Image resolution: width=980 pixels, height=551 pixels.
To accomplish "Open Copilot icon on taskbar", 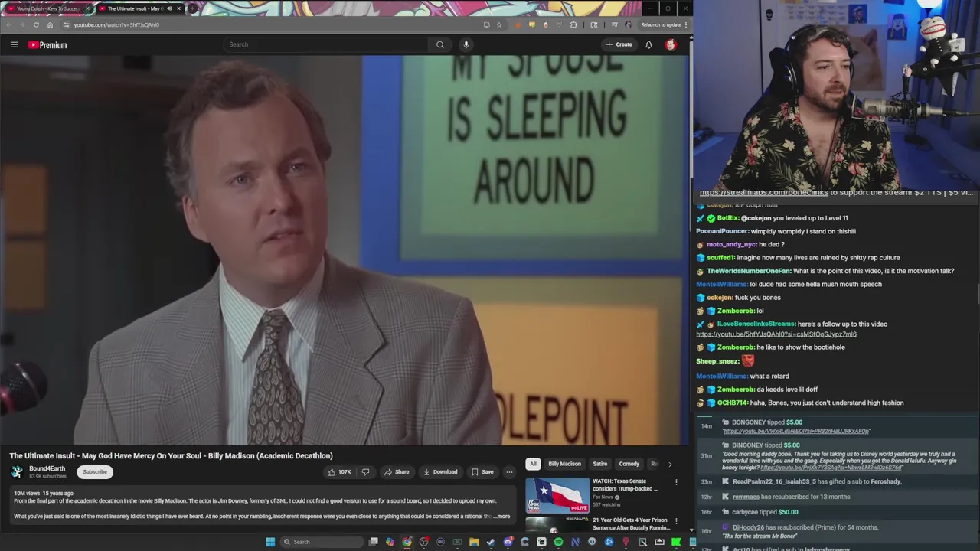I will coord(390,542).
